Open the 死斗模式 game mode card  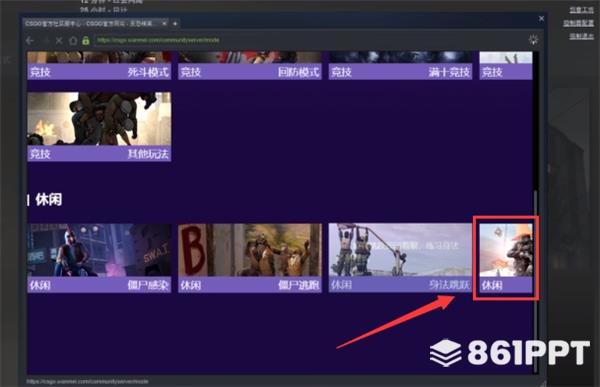point(99,65)
